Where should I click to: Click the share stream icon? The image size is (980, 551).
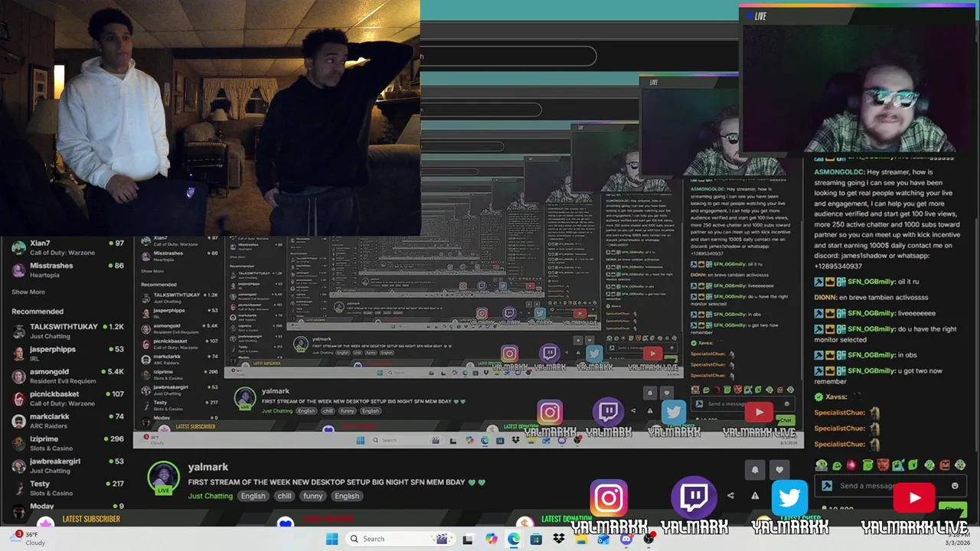click(730, 496)
